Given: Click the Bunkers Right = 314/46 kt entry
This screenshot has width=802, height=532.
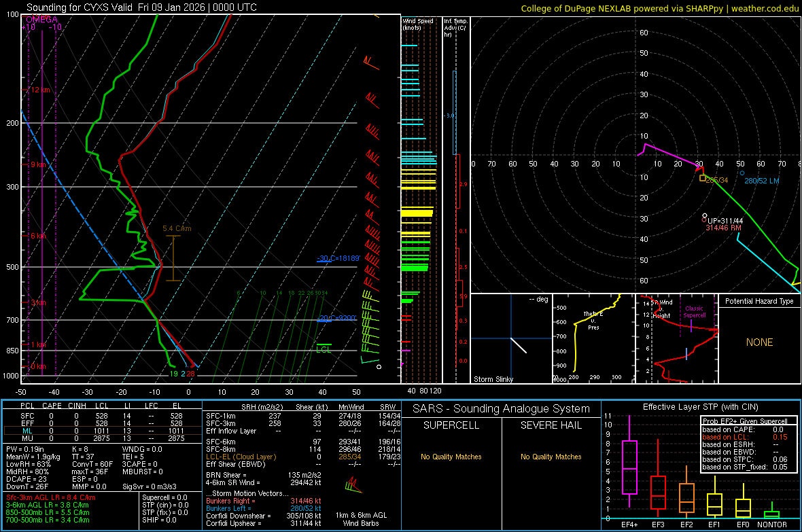Looking at the screenshot, I should [x=264, y=501].
